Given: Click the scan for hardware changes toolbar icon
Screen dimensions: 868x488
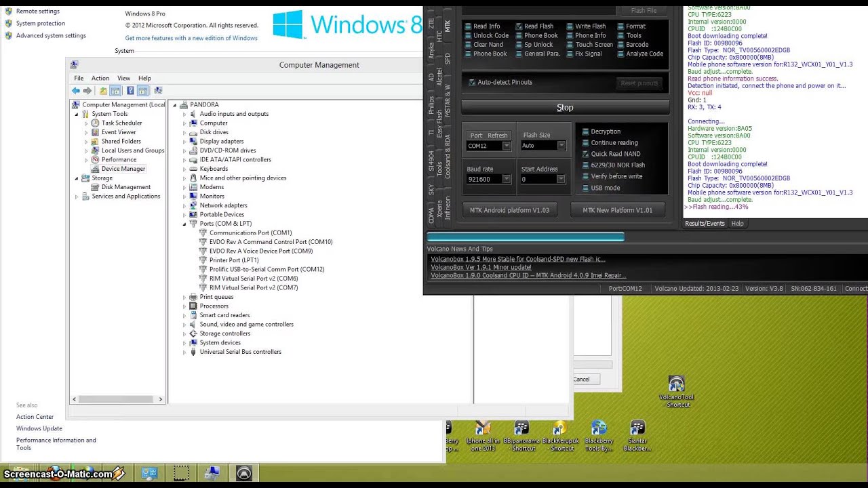Looking at the screenshot, I should point(158,91).
